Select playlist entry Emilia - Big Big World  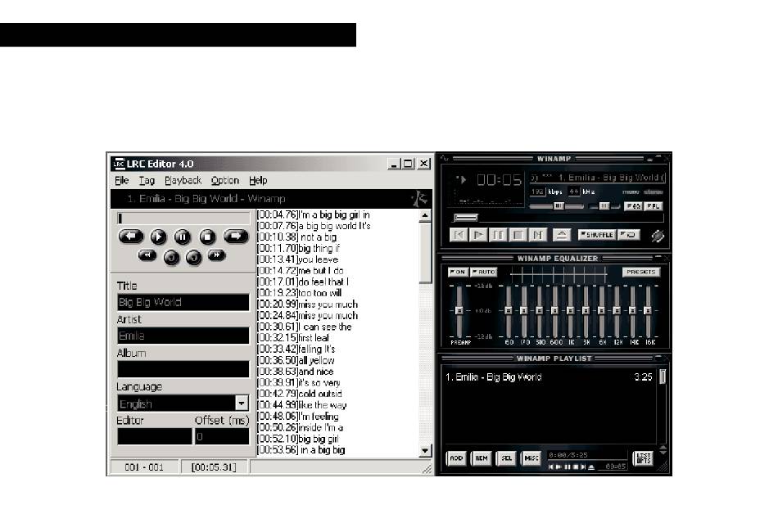[550, 376]
